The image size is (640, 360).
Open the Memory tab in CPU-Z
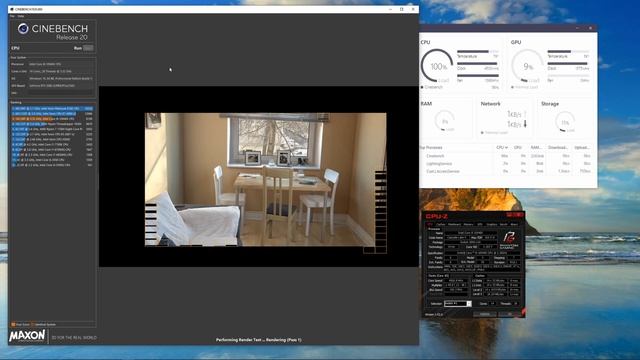click(469, 224)
